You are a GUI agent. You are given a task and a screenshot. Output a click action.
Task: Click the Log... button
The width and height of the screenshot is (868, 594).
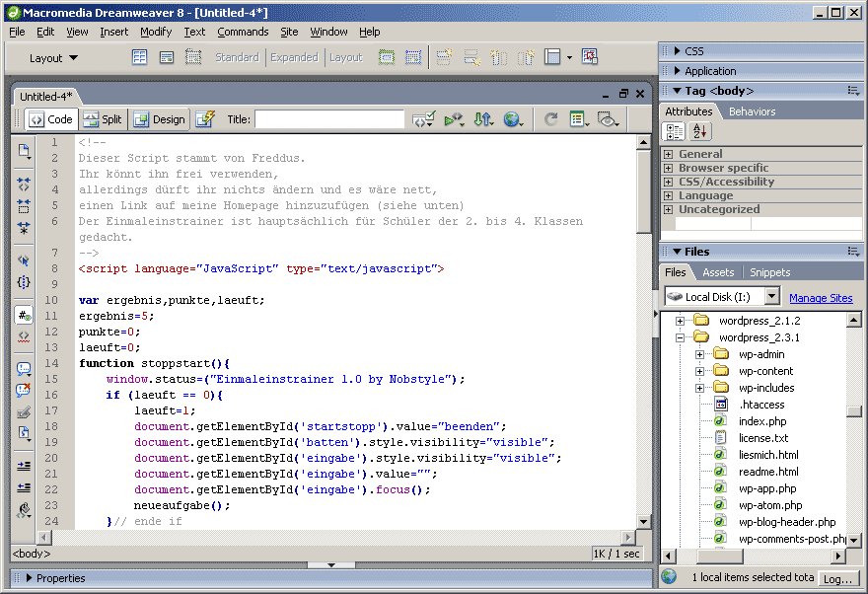pyautogui.click(x=837, y=578)
